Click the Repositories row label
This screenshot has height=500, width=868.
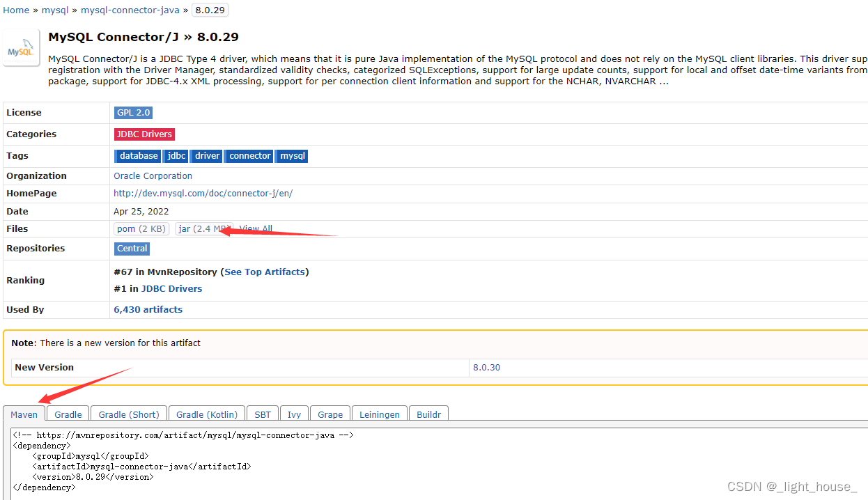[36, 249]
